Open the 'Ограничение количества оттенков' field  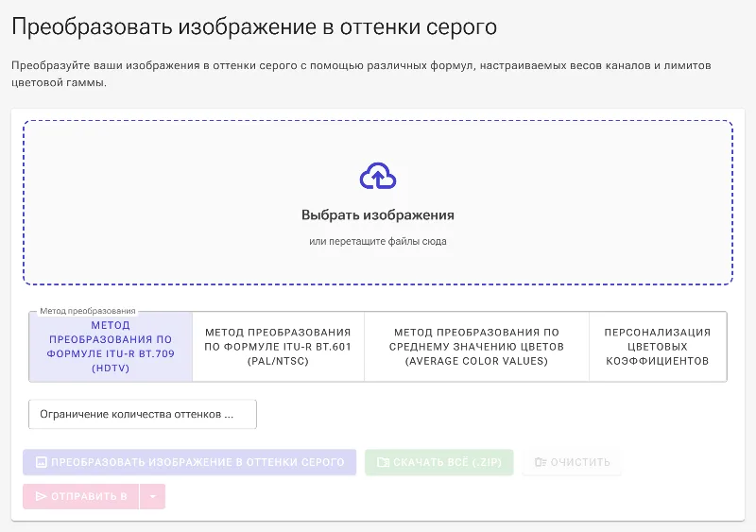(x=143, y=414)
